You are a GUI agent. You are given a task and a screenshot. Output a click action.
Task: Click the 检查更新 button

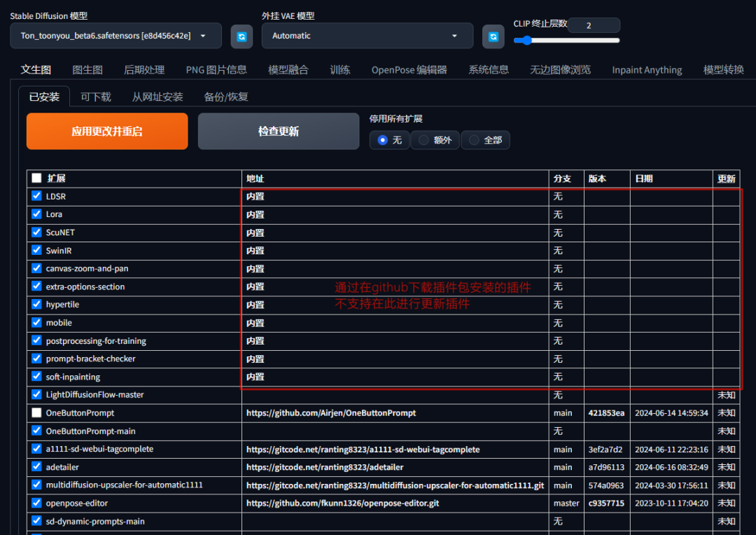point(278,131)
